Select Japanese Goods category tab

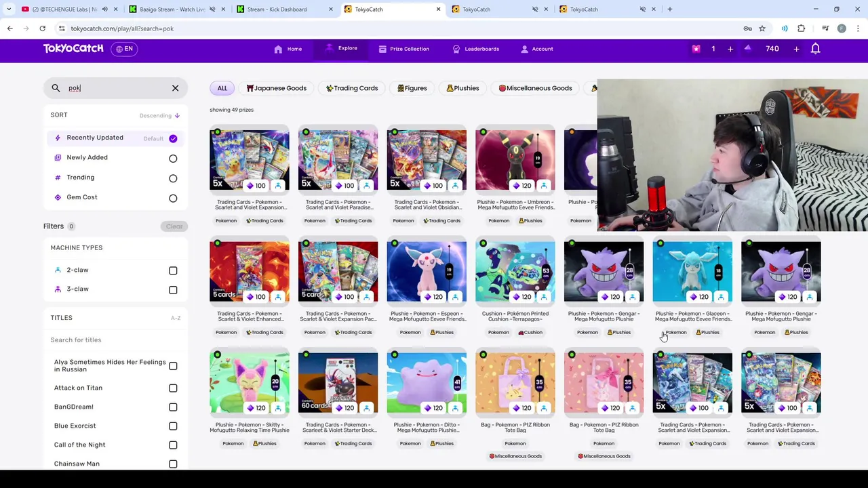pos(277,88)
